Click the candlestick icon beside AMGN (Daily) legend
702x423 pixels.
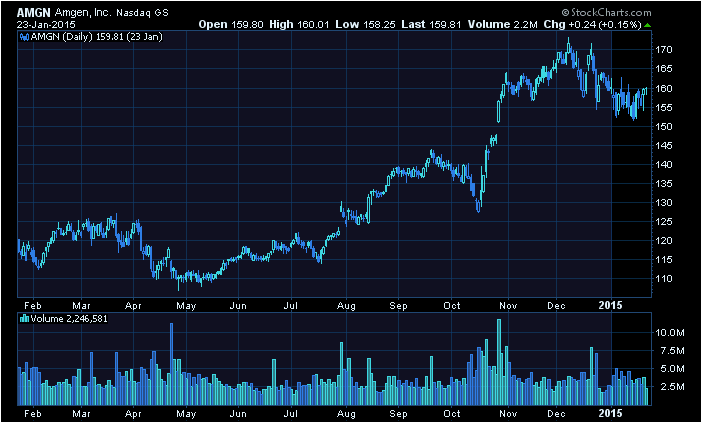24,37
